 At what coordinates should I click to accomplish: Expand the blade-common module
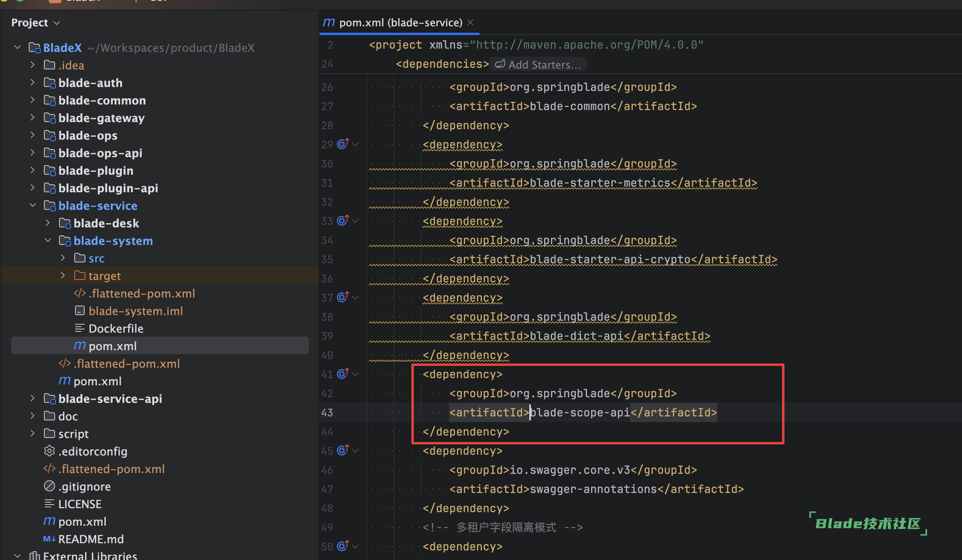point(33,100)
